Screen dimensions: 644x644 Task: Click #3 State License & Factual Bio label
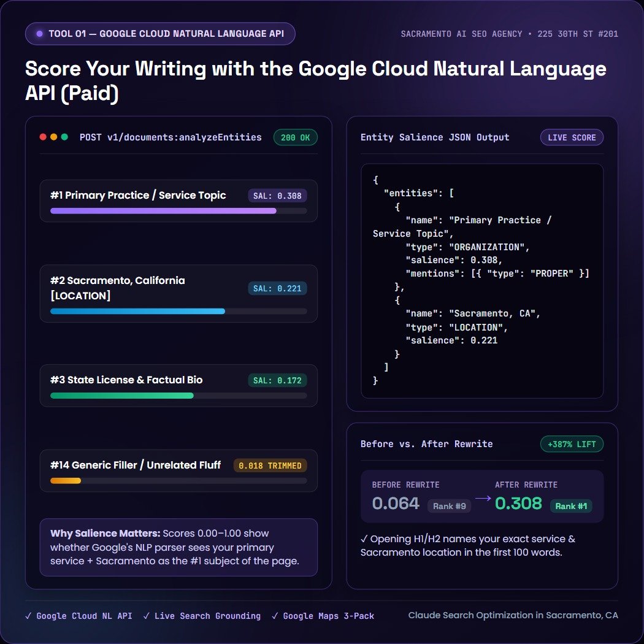tap(126, 380)
